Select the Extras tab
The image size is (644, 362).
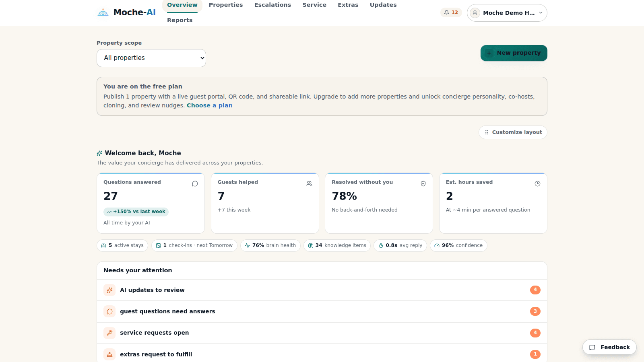(348, 5)
